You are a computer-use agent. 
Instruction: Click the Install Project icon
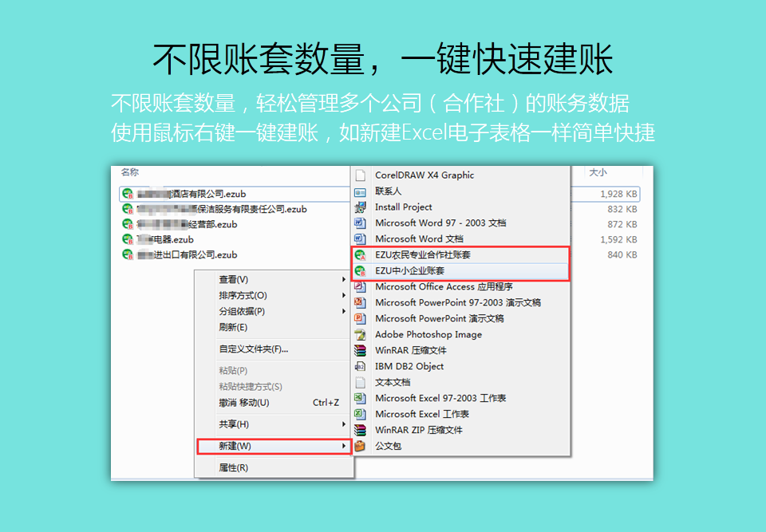click(x=361, y=207)
